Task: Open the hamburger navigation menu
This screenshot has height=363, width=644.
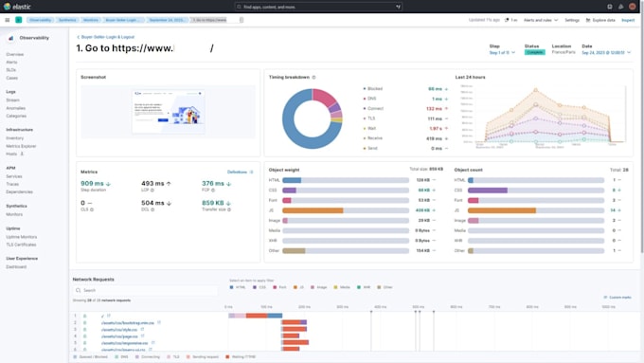Action: pos(7,20)
